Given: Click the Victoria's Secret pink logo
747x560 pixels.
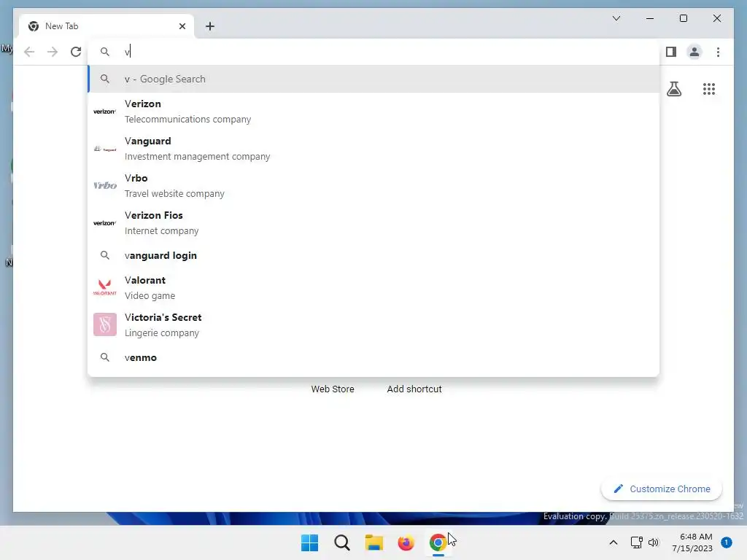Looking at the screenshot, I should [105, 324].
